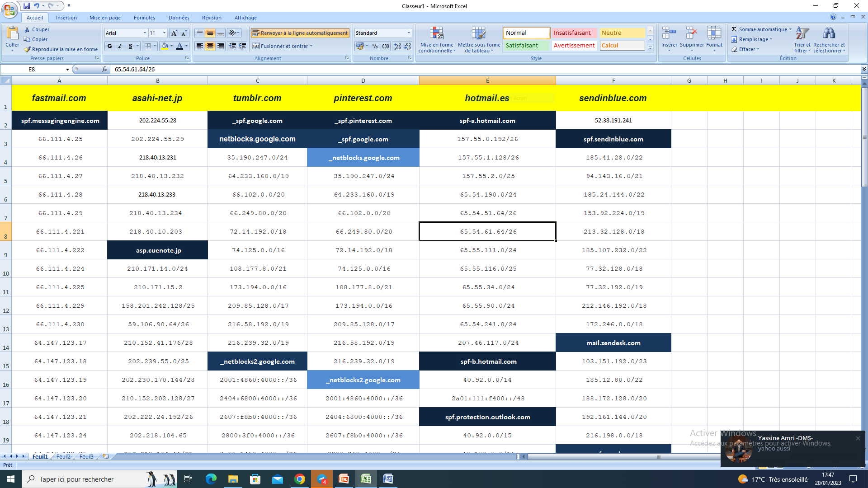Screen dimensions: 868x488
Task: Decrease font size with small A icon
Action: pyautogui.click(x=184, y=33)
